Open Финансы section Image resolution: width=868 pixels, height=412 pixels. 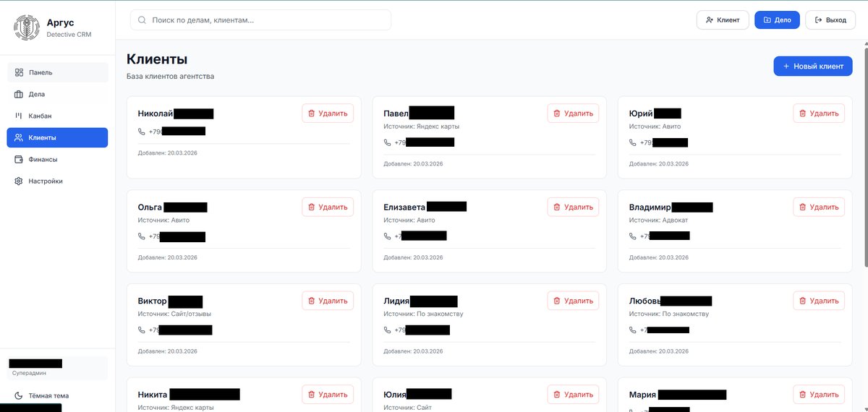43,159
